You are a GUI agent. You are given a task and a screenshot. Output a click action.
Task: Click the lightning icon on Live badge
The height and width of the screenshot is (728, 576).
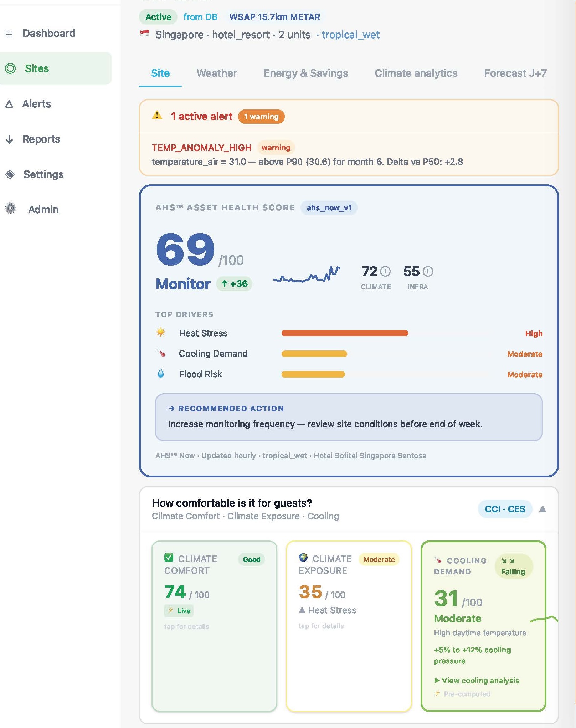(x=171, y=610)
